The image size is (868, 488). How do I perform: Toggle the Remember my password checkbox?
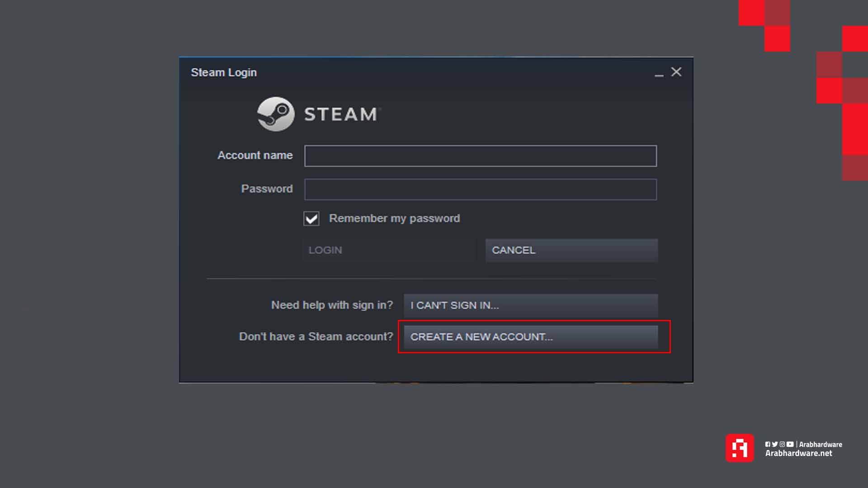coord(311,219)
